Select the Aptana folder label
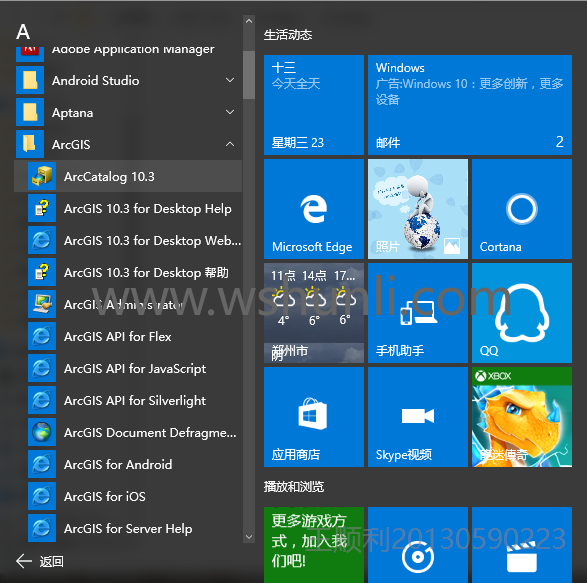587x583 pixels. coord(72,113)
